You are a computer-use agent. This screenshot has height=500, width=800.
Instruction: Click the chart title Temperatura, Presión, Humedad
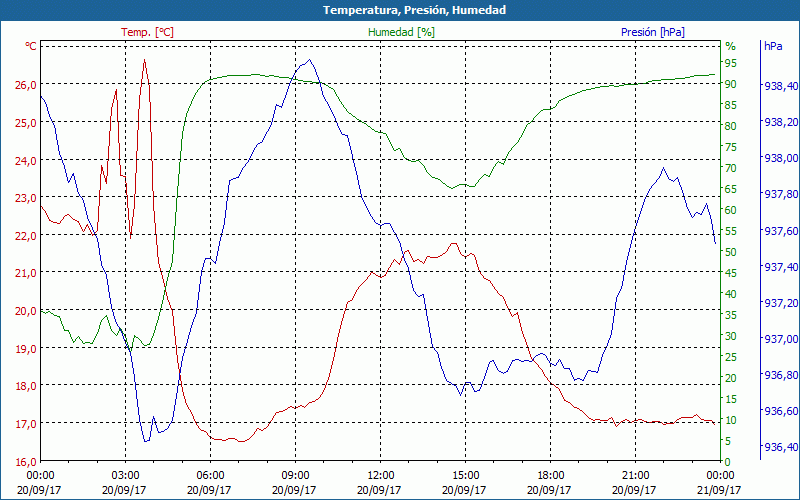[414, 10]
